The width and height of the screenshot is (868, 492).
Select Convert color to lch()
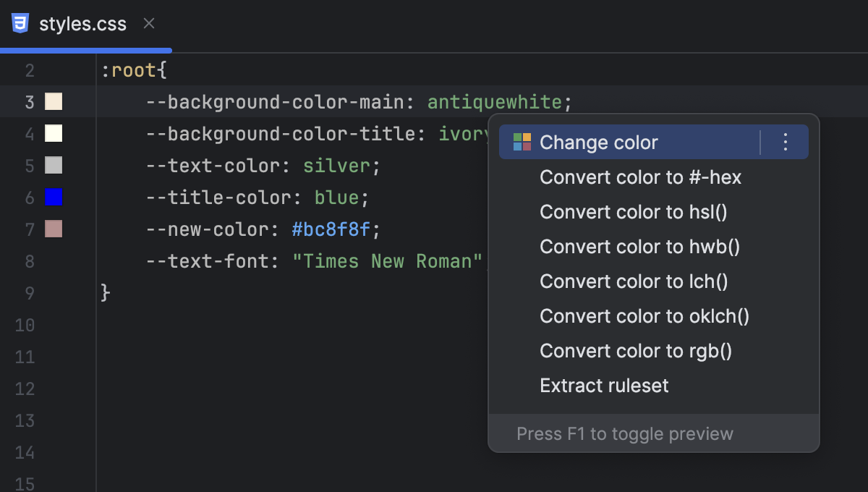point(633,281)
